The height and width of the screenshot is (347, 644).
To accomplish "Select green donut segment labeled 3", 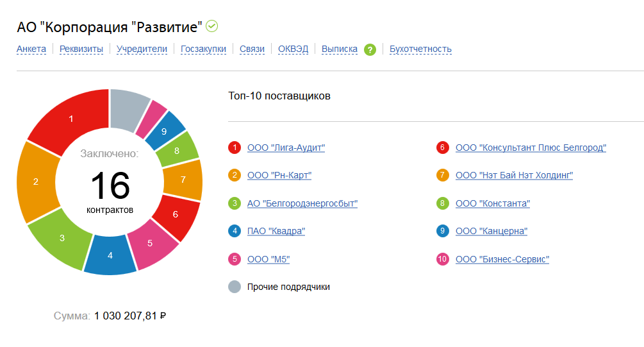I will coord(62,237).
